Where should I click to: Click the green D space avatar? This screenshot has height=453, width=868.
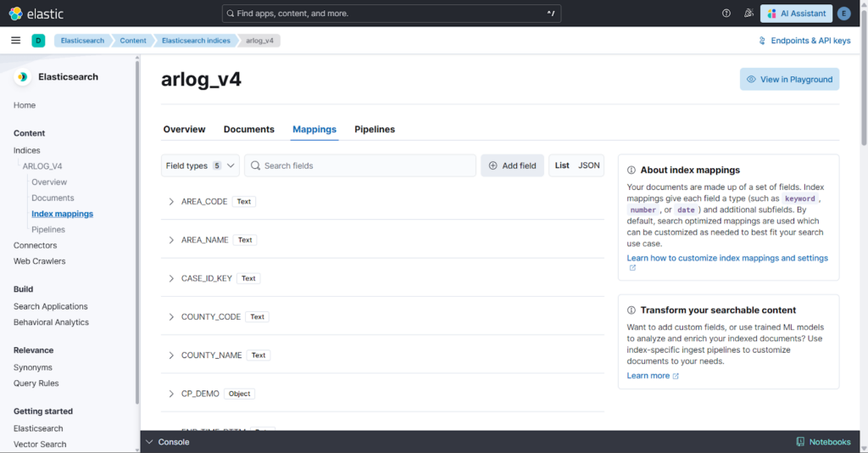(38, 41)
